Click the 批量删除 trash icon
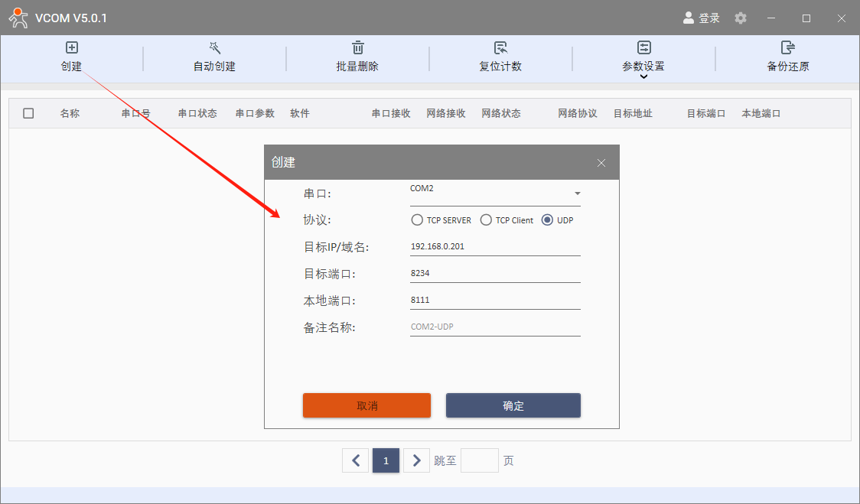 pyautogui.click(x=357, y=48)
